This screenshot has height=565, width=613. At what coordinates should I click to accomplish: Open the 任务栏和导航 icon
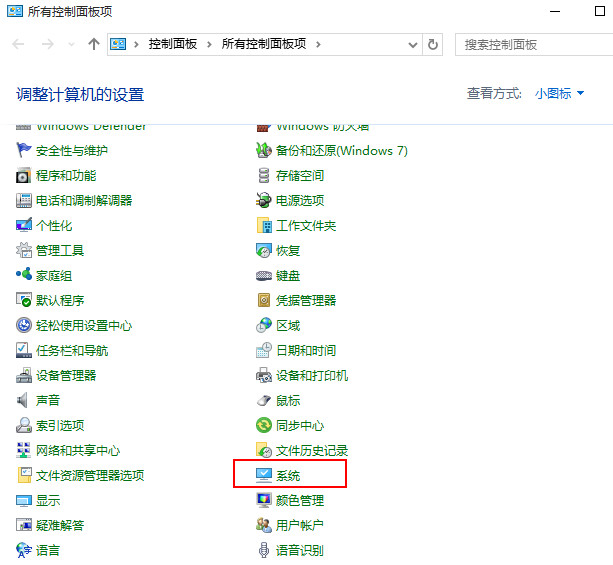(23, 350)
